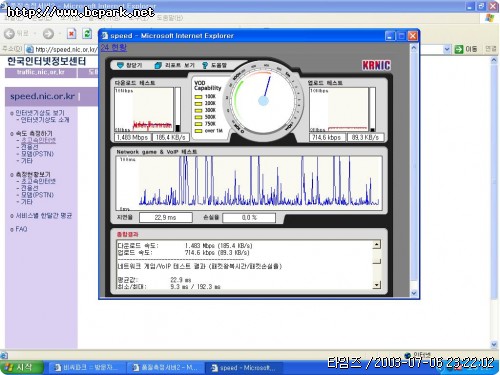Click the 지연율 22.9 ms field
Screen dimensions: 500x375
pos(166,218)
